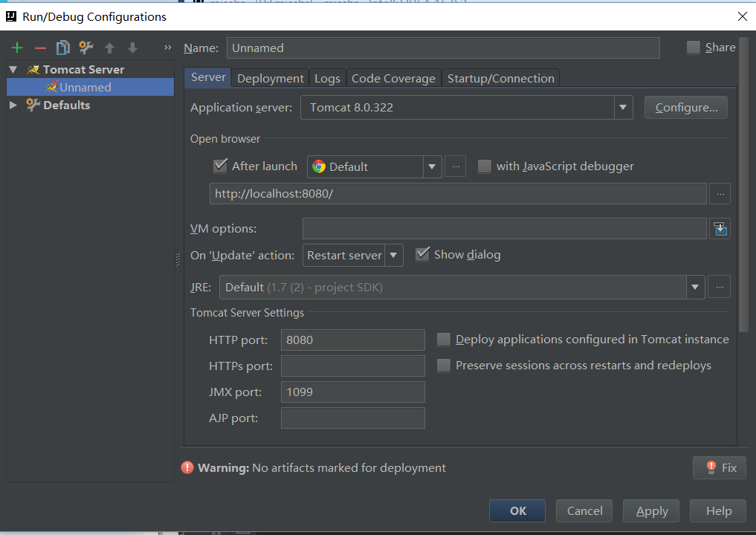Expand the Defaults tree node

coord(13,105)
